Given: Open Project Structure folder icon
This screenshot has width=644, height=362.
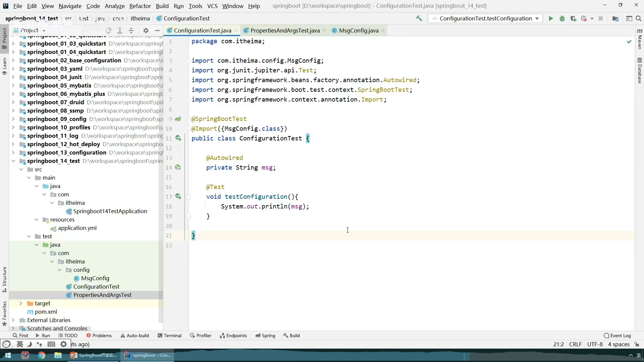Looking at the screenshot, I should (615, 19).
